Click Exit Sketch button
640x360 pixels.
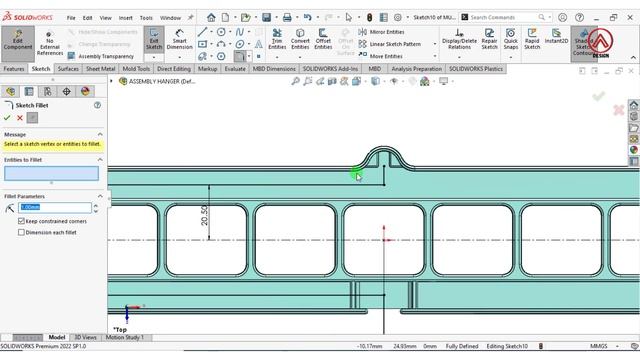154,40
